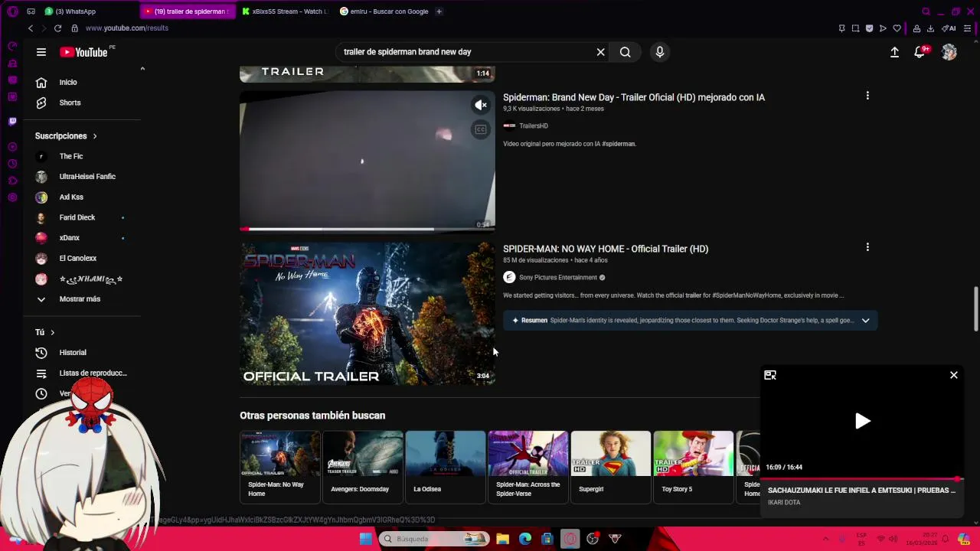This screenshot has height=551, width=980.
Task: Unmute the Brand New Day preview video
Action: (x=481, y=105)
